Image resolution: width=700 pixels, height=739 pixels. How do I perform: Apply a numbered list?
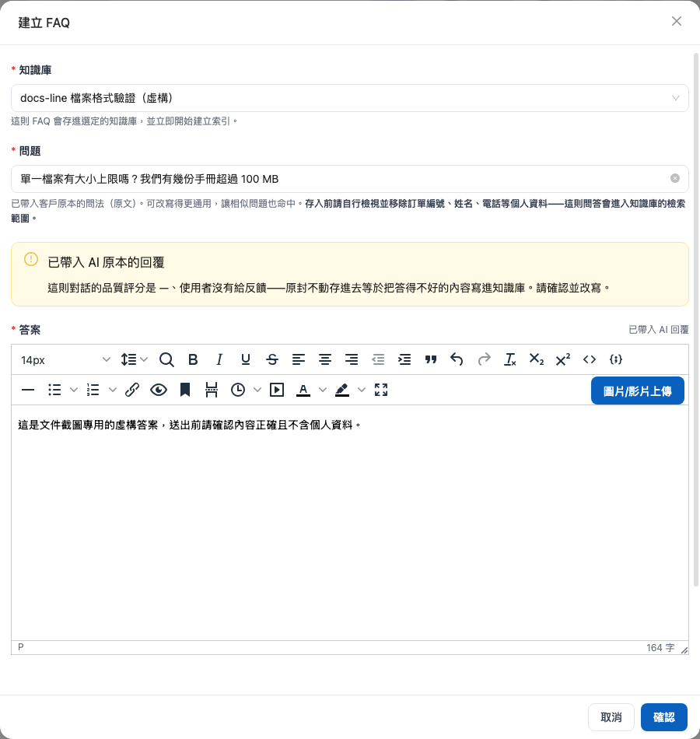[x=93, y=390]
